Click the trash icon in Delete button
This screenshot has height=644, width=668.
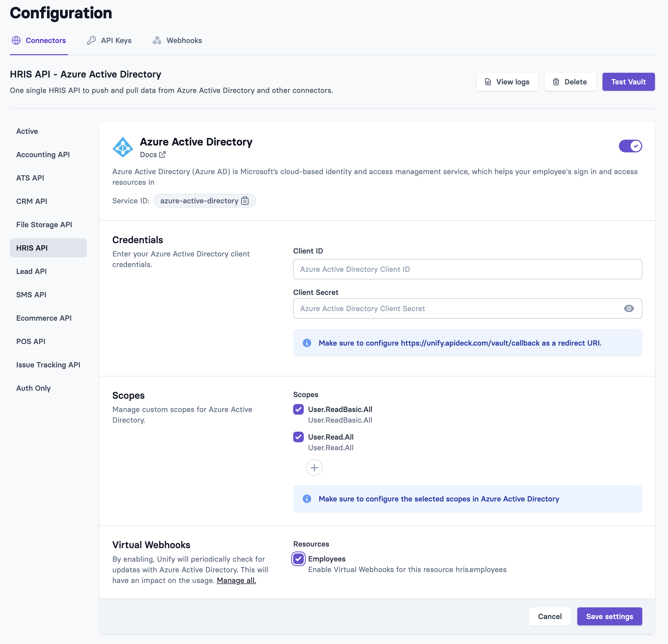click(x=556, y=82)
